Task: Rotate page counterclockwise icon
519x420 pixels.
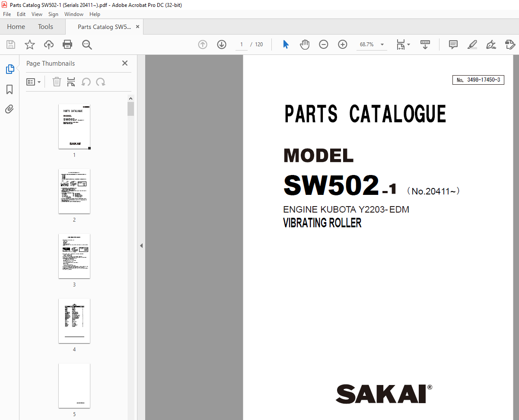Action: click(86, 82)
